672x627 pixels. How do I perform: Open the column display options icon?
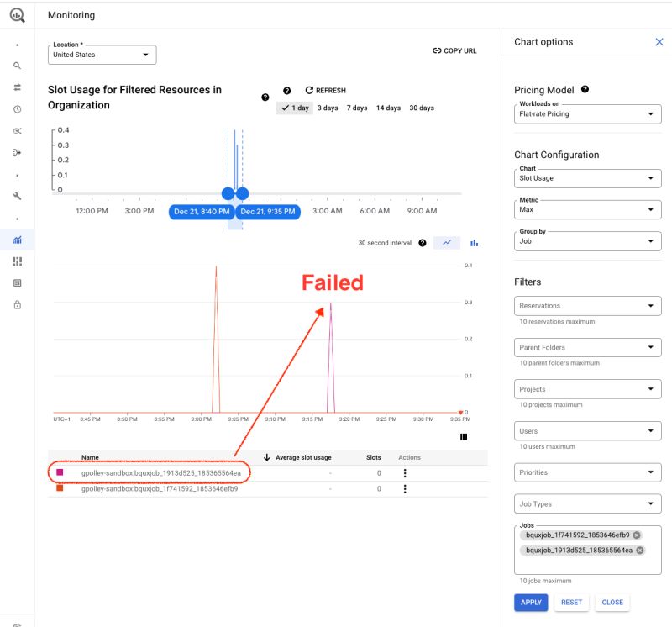tap(464, 437)
